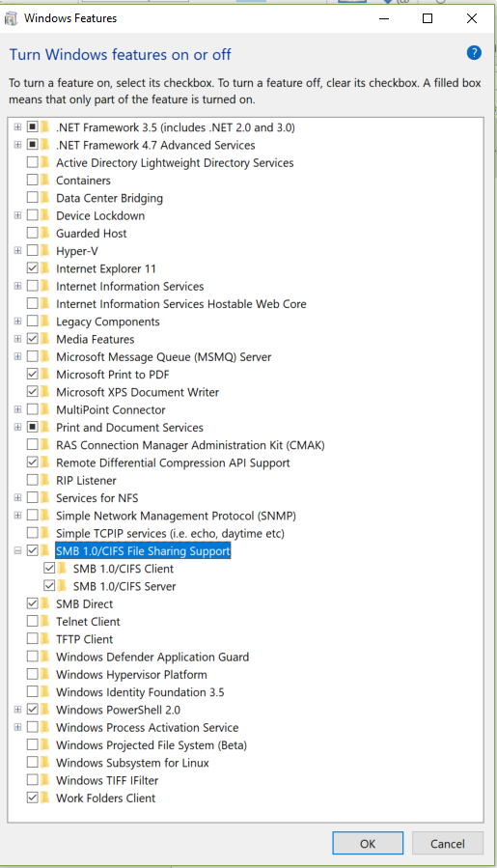Image resolution: width=497 pixels, height=868 pixels.
Task: Uncheck Internet Explorer 11
Action: [x=32, y=268]
